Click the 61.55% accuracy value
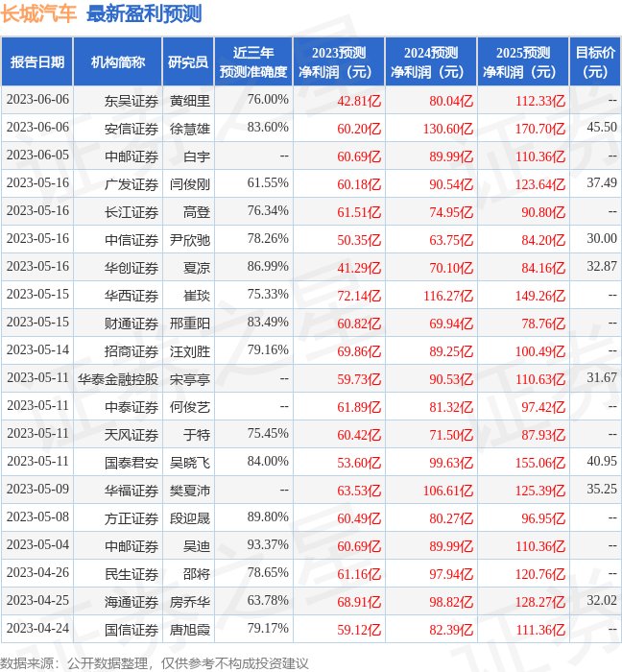This screenshot has width=622, height=672. (x=268, y=182)
